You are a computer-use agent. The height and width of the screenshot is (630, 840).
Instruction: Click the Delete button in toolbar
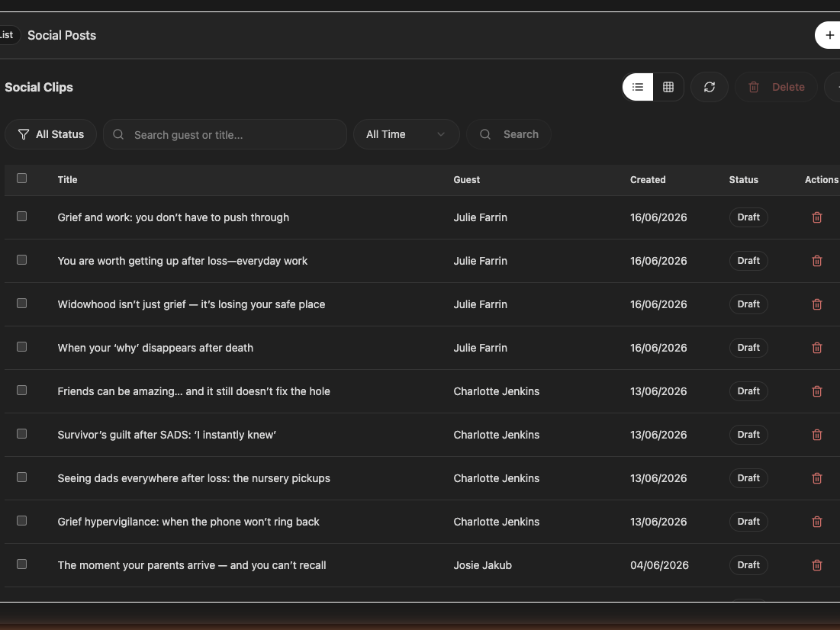(x=776, y=87)
